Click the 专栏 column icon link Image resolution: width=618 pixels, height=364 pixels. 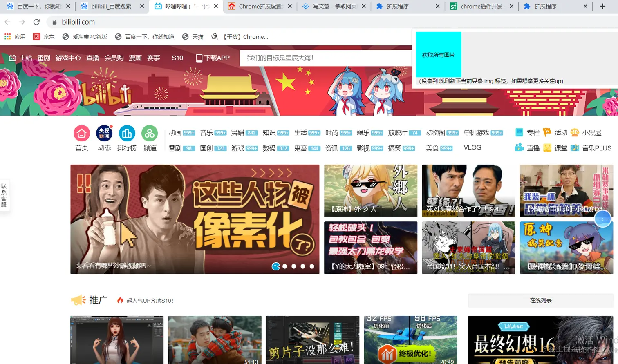[527, 132]
